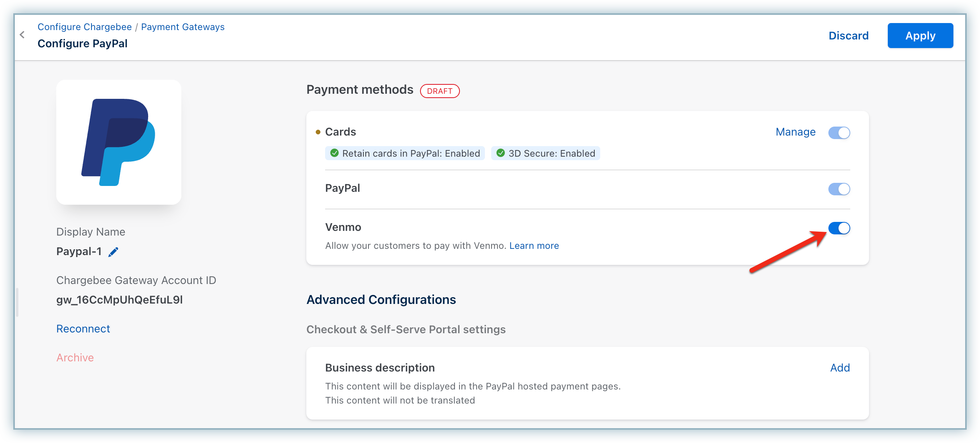
Task: Open Manage for Cards
Action: click(796, 132)
